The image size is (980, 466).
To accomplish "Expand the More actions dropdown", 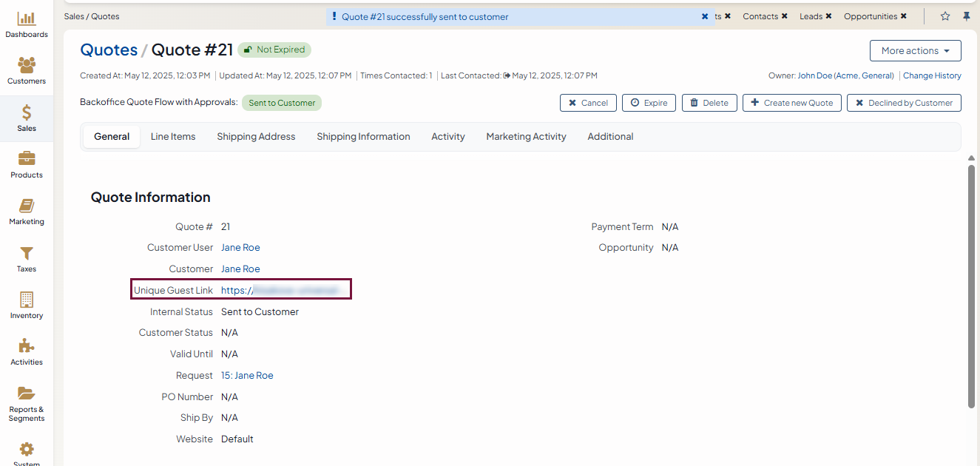I will point(915,51).
